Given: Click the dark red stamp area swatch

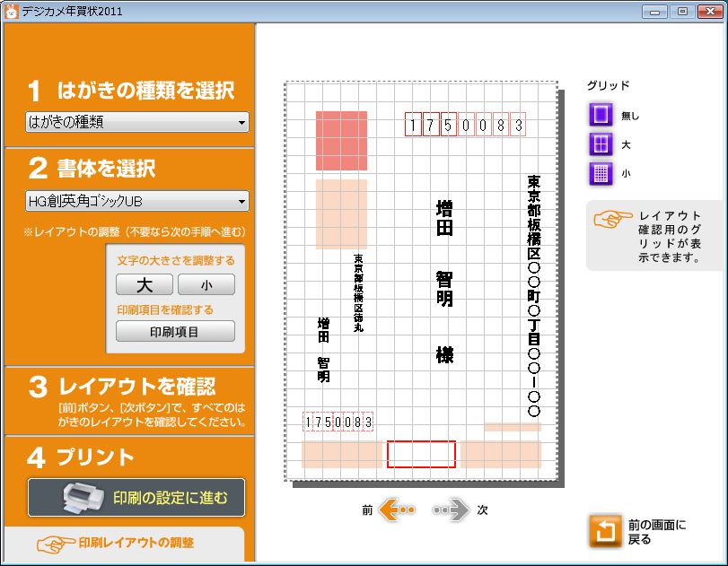Looking at the screenshot, I should 341,140.
